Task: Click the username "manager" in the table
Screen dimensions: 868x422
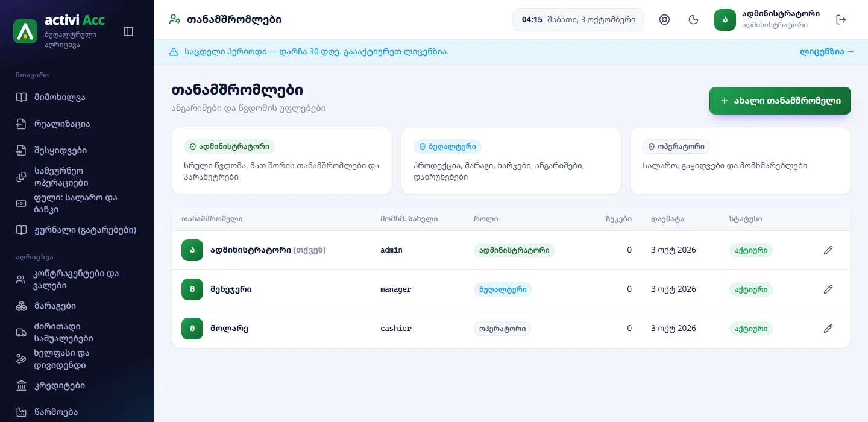Action: click(x=396, y=289)
